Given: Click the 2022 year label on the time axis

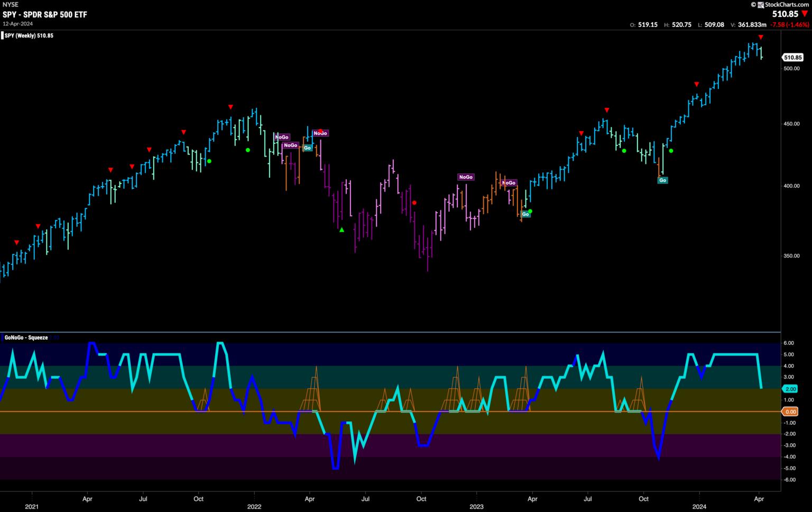Looking at the screenshot, I should click(x=254, y=506).
